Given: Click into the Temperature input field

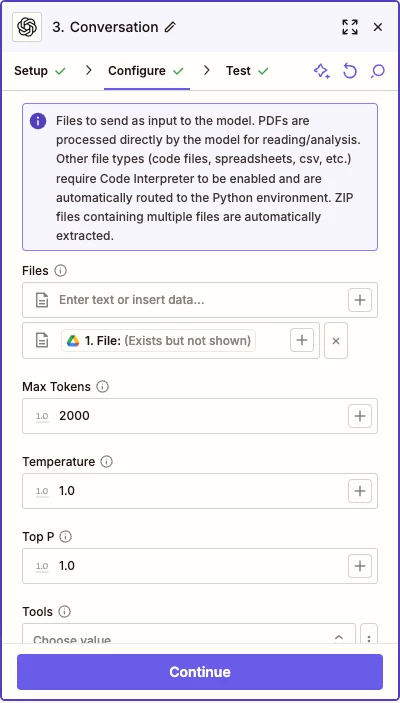Looking at the screenshot, I should click(x=200, y=491).
